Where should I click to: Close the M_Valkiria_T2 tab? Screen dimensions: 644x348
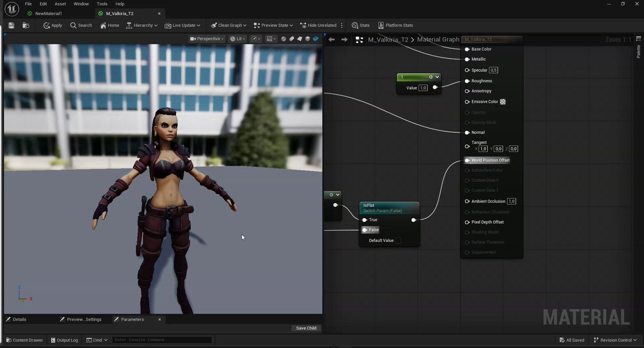click(160, 13)
